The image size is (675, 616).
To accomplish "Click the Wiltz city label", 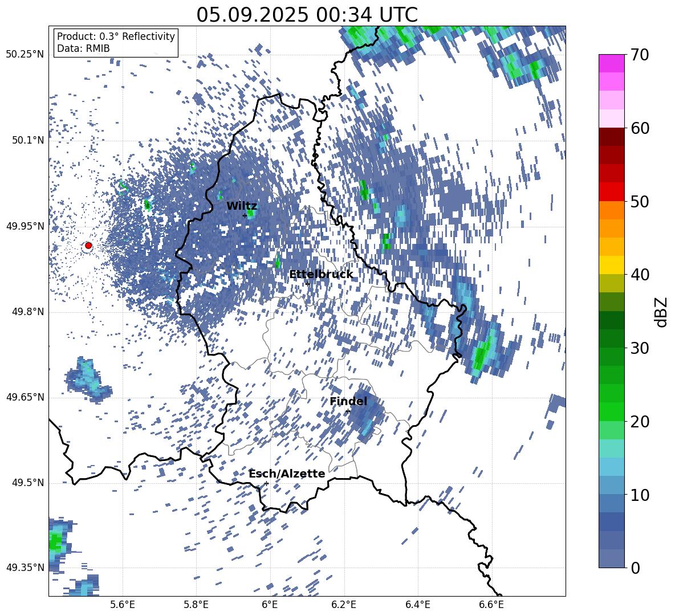I will (242, 206).
